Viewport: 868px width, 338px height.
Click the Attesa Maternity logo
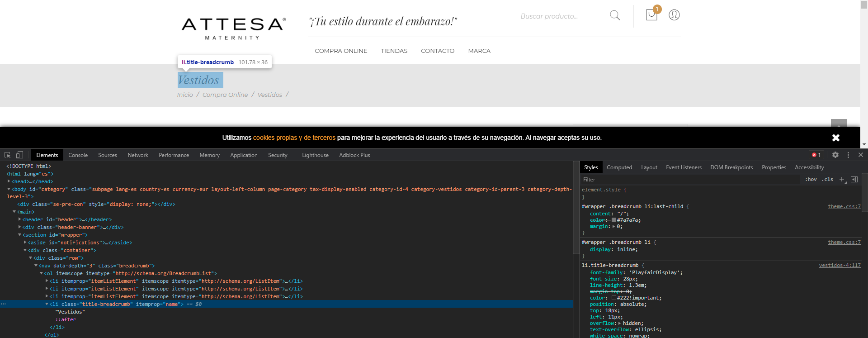[x=234, y=29]
